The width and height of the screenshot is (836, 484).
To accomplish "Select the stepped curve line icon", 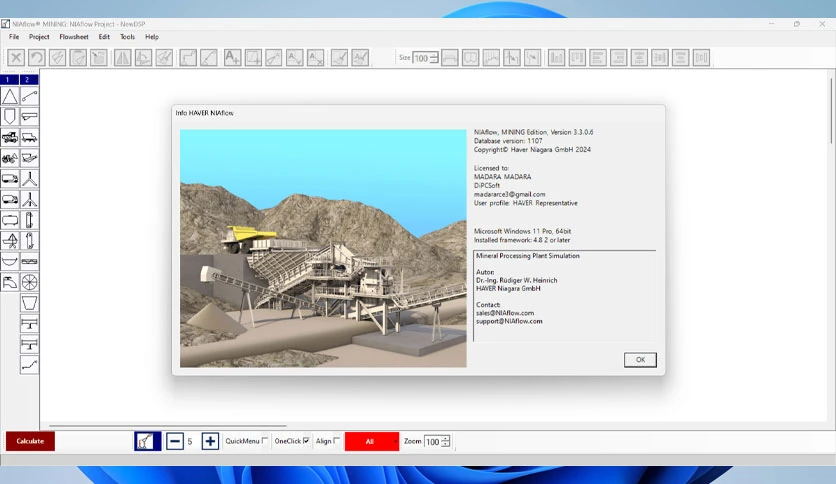I will tap(29, 365).
